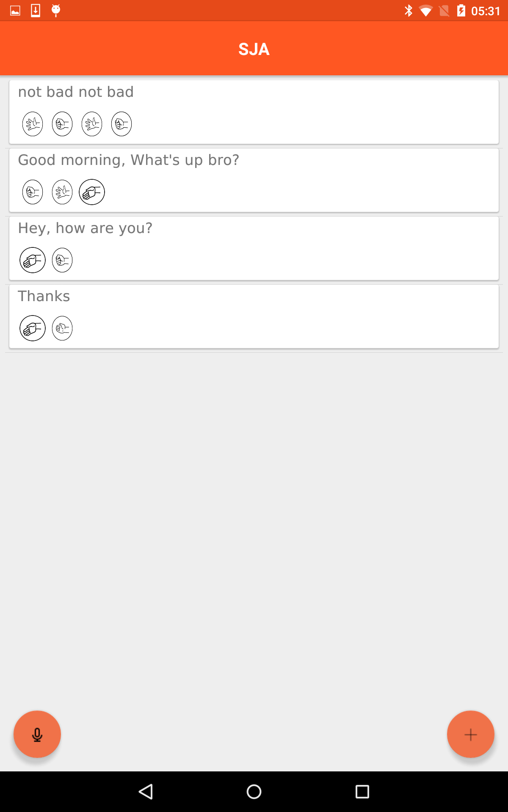Tap first hand icon in 'not bad not bad' card

point(33,124)
